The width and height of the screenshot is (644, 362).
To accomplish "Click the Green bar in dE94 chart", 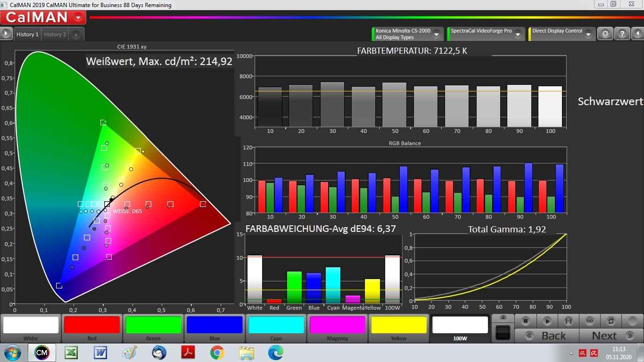I will point(294,287).
